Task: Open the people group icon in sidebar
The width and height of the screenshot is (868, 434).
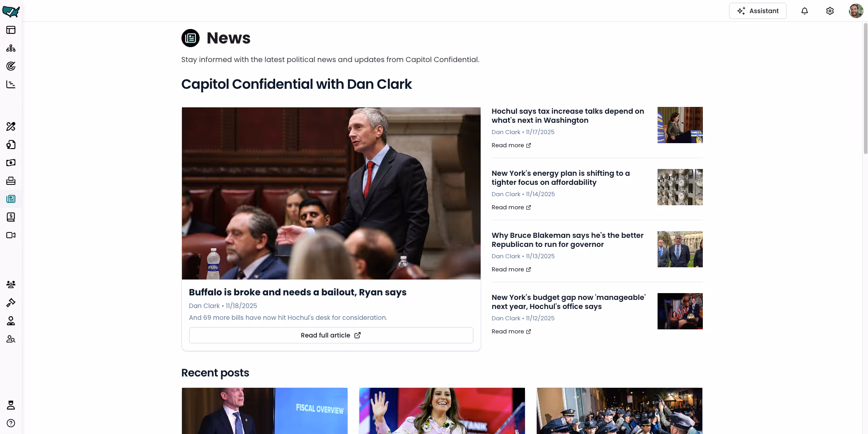Action: (x=11, y=285)
